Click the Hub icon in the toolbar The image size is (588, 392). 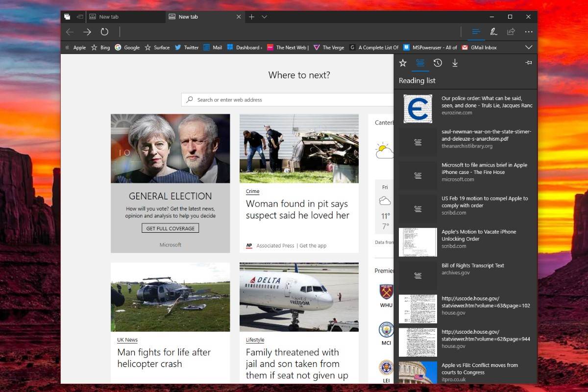click(475, 32)
